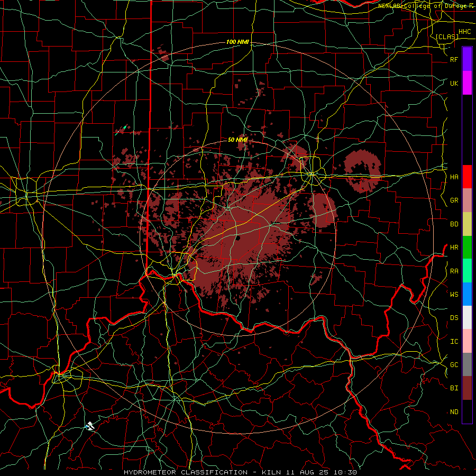Select the GC gray legend swatch

(467, 364)
